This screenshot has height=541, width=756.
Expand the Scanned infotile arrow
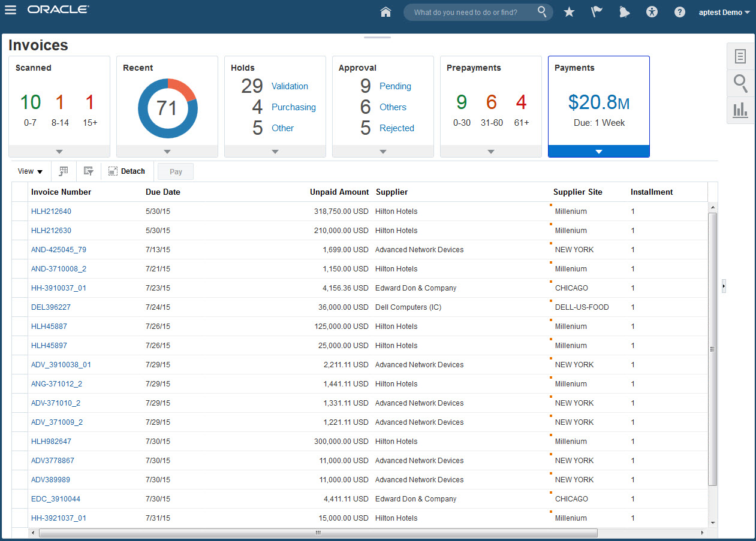pyautogui.click(x=59, y=152)
